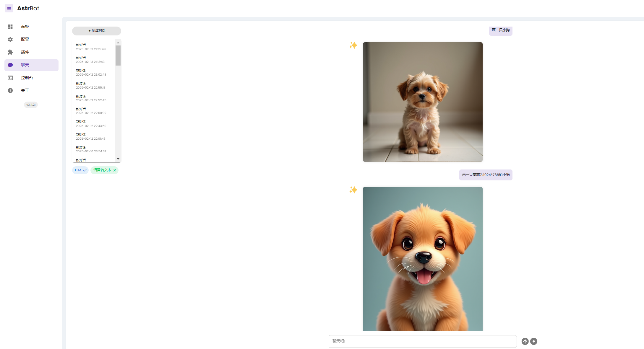Open the 控制台 console icon

click(10, 78)
